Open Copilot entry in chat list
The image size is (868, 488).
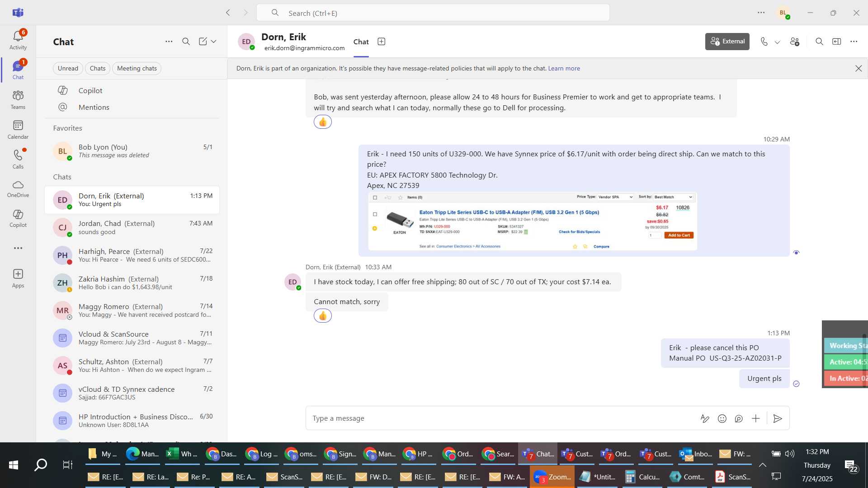pos(132,90)
